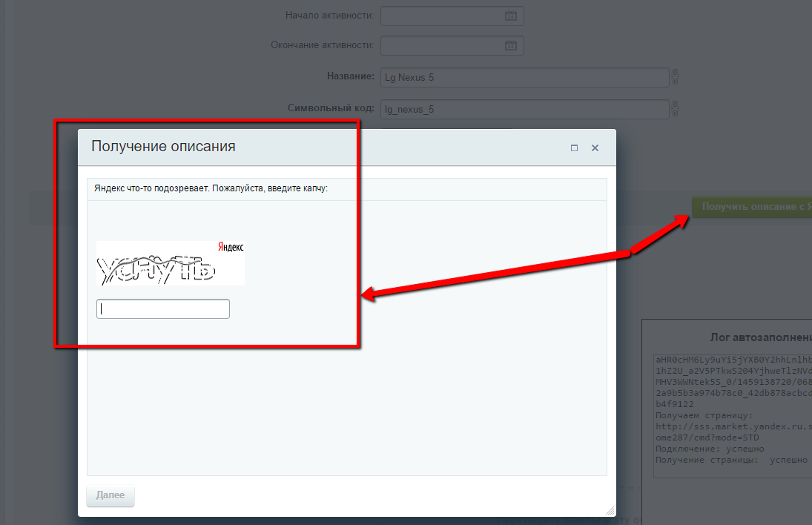Click the link icon beside Название field

(676, 77)
